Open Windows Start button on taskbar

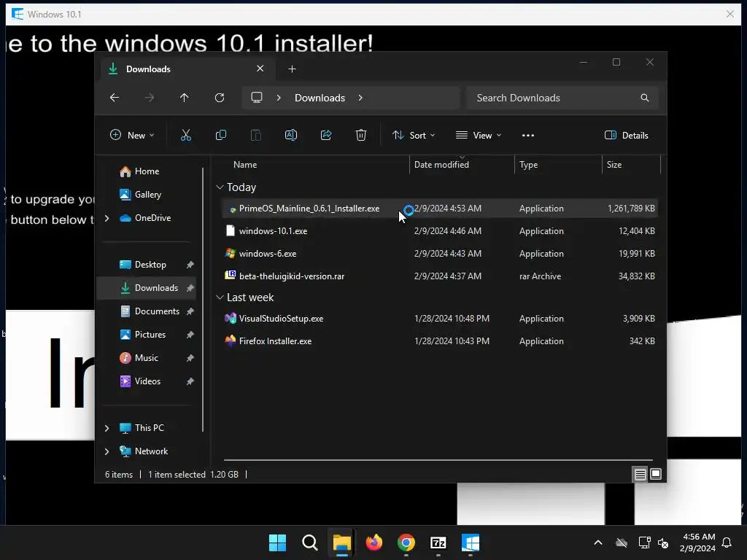(x=278, y=542)
